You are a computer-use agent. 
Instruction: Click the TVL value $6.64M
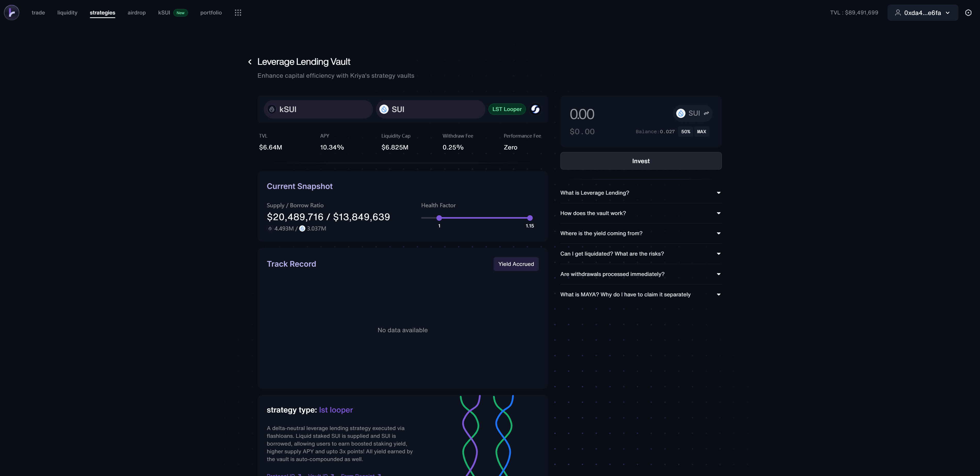point(271,147)
